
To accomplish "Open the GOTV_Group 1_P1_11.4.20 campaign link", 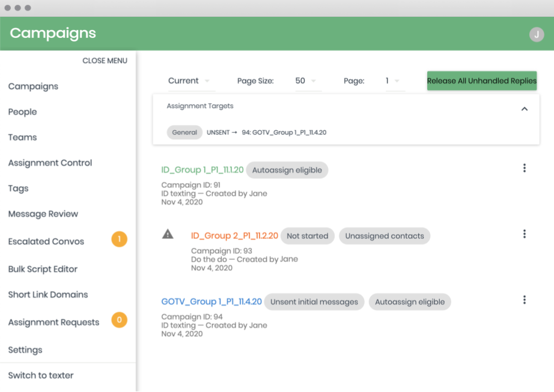I will (212, 302).
